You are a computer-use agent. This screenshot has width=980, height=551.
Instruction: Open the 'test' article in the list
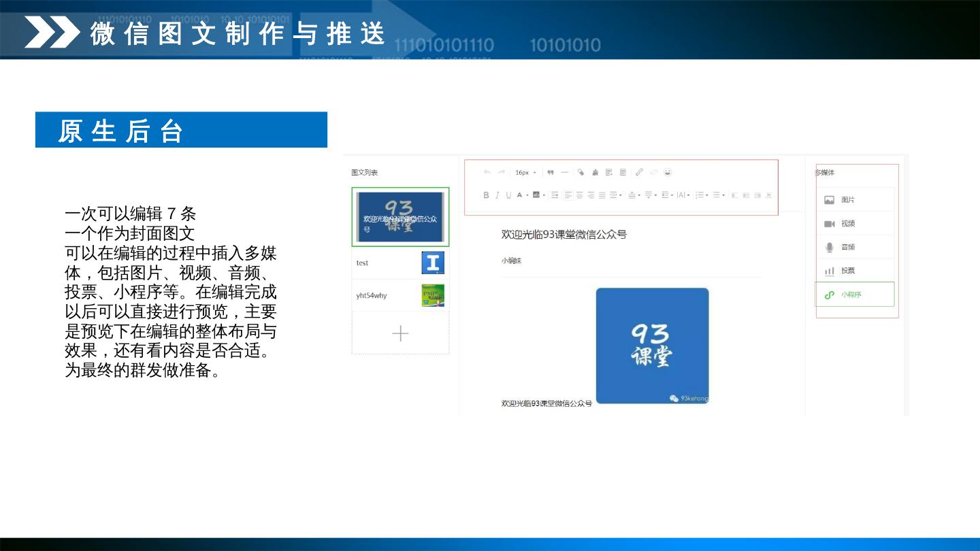(x=400, y=263)
